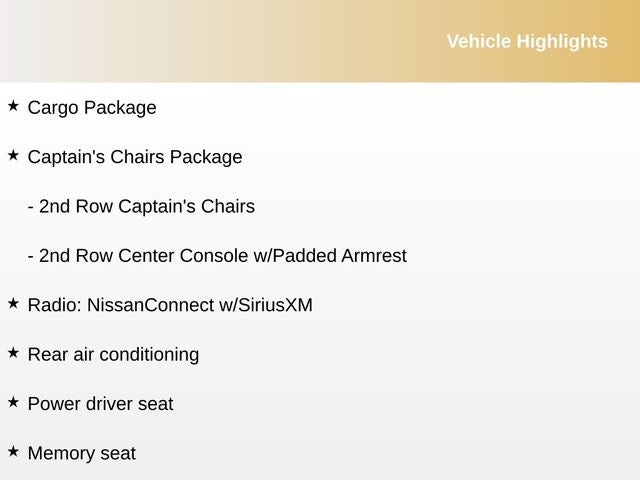Viewport: 640px width, 480px height.
Task: Select the star bullet beside Memory seat
Action: pos(13,451)
